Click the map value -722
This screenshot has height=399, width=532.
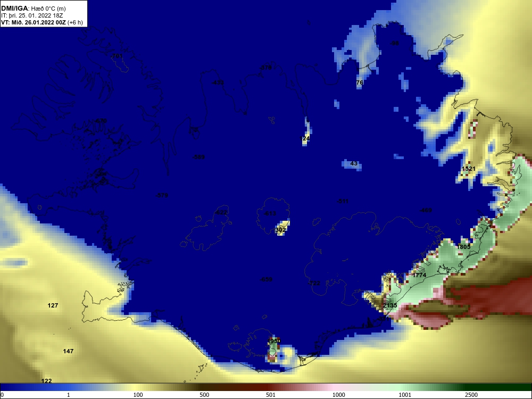click(314, 283)
